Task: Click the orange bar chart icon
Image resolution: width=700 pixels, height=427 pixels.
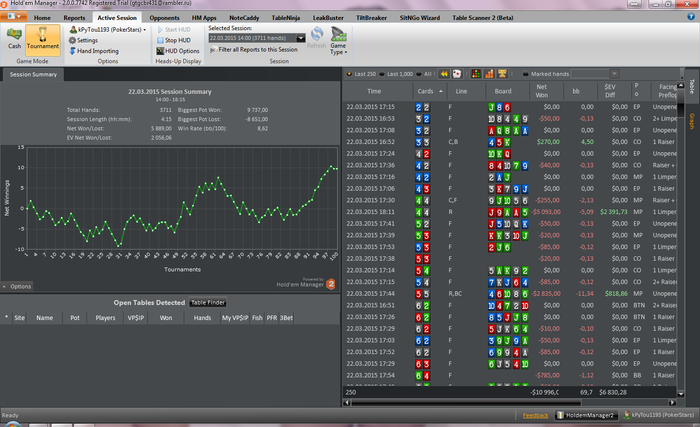Action: point(489,74)
